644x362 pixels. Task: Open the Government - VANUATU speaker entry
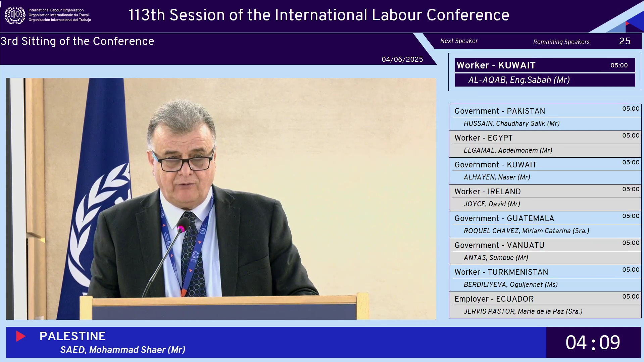tap(545, 251)
